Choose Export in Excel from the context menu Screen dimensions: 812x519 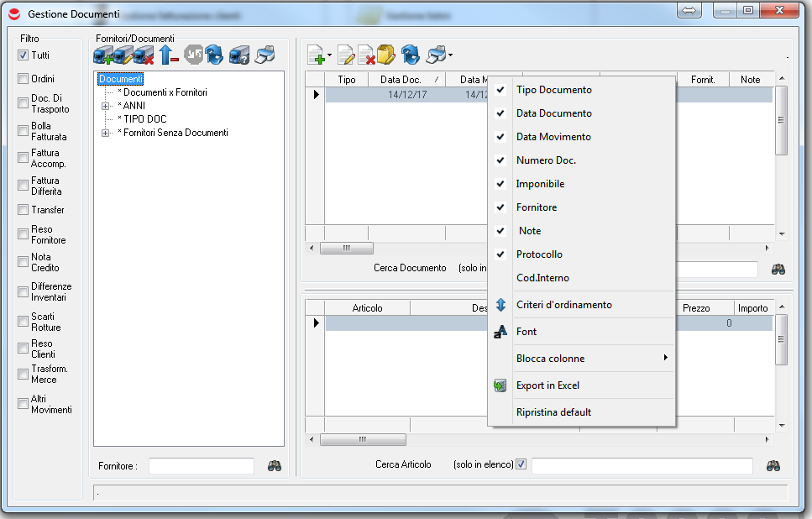[547, 385]
